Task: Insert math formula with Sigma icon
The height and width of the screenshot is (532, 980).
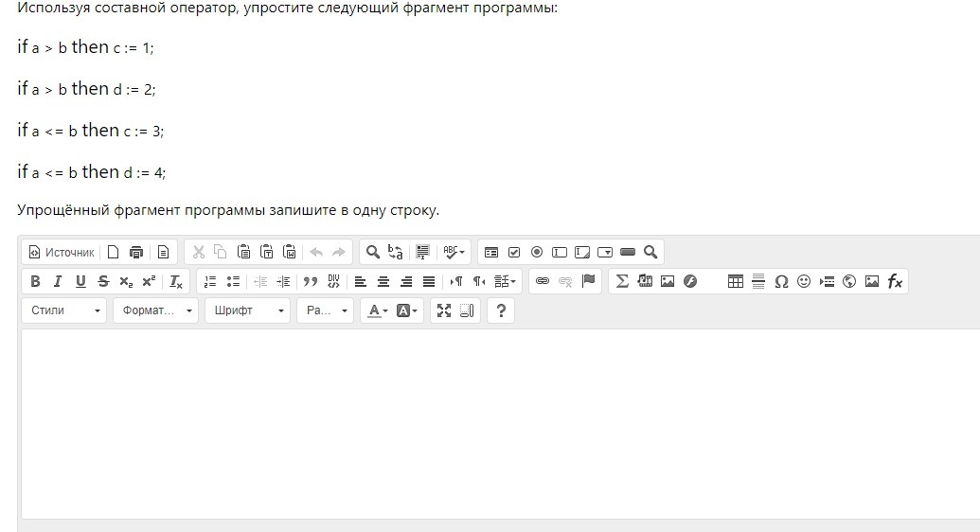Action: click(622, 281)
